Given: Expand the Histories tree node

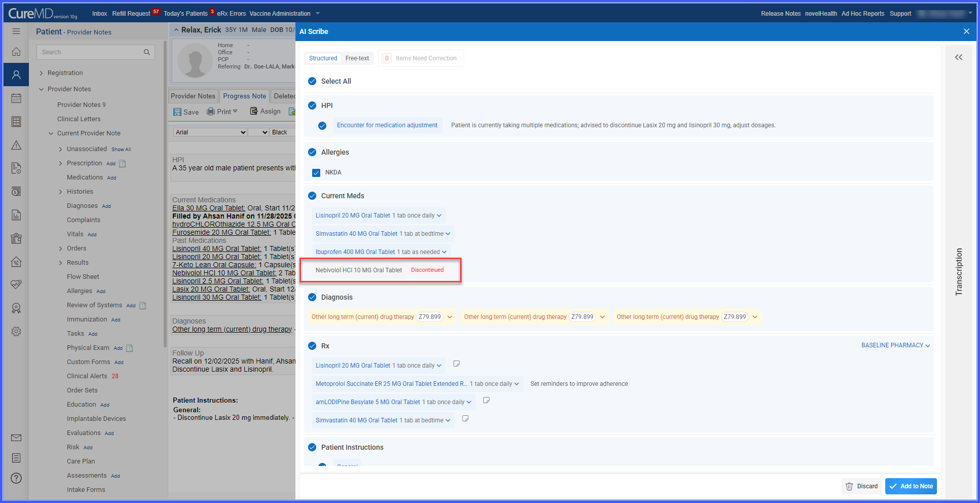Looking at the screenshot, I should [60, 192].
